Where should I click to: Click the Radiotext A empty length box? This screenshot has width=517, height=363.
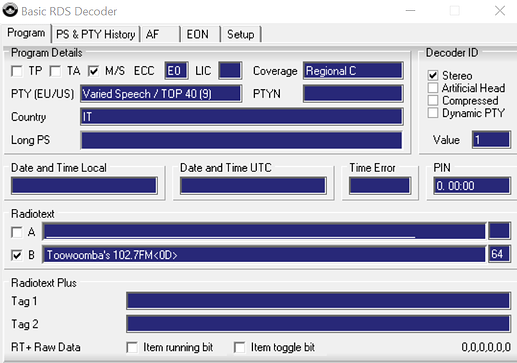point(499,231)
